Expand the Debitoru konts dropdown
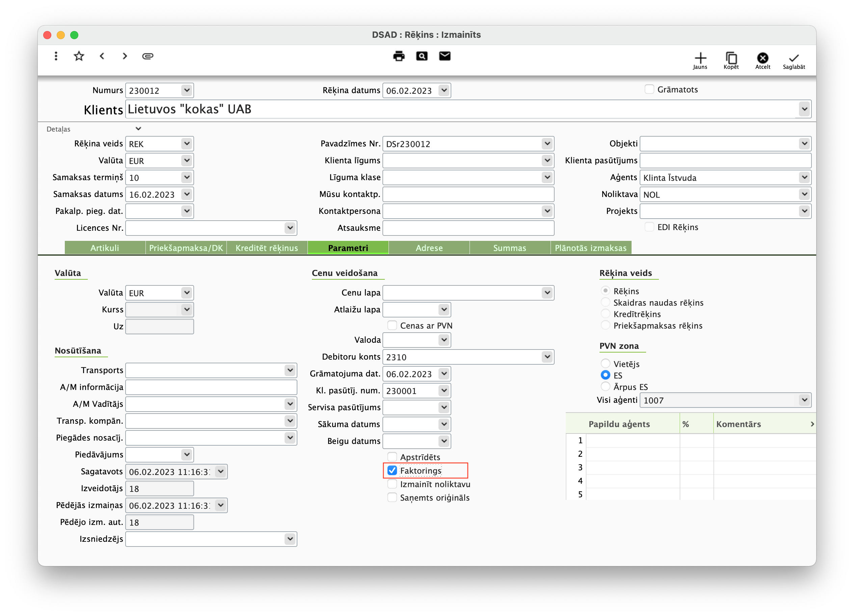The height and width of the screenshot is (616, 854). (x=547, y=356)
